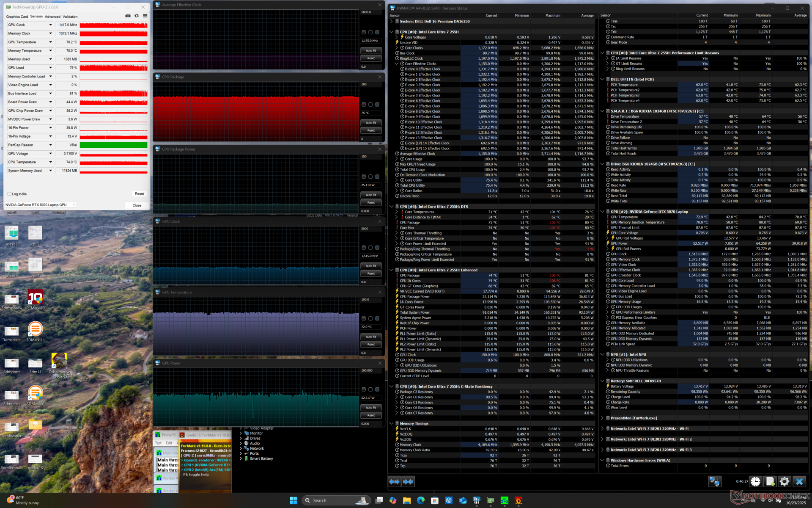Screen dimensions: 812x508
Task: Click HWiNFO network remote monitoring icon
Action: pyautogui.click(x=715, y=482)
